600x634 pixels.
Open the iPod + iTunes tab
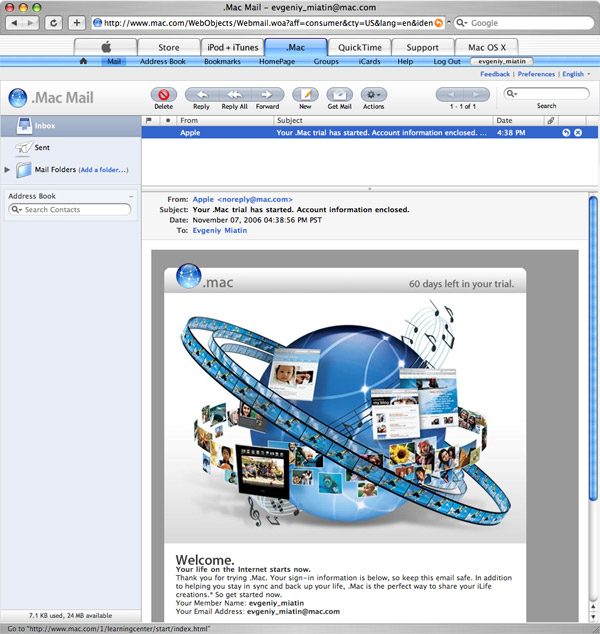pos(232,47)
